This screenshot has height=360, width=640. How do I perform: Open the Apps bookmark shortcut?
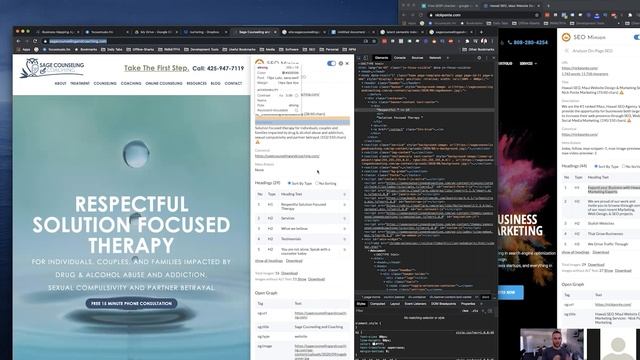pyautogui.click(x=24, y=49)
